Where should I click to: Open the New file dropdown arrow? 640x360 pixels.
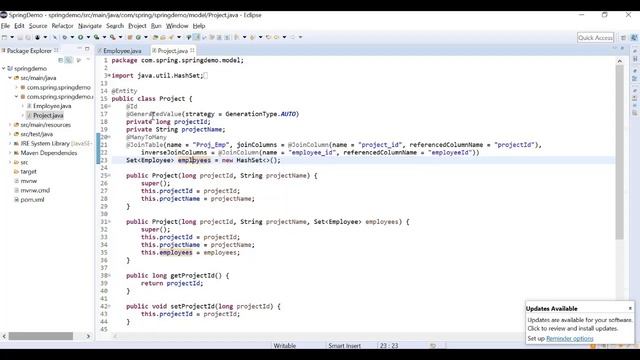pyautogui.click(x=12, y=37)
